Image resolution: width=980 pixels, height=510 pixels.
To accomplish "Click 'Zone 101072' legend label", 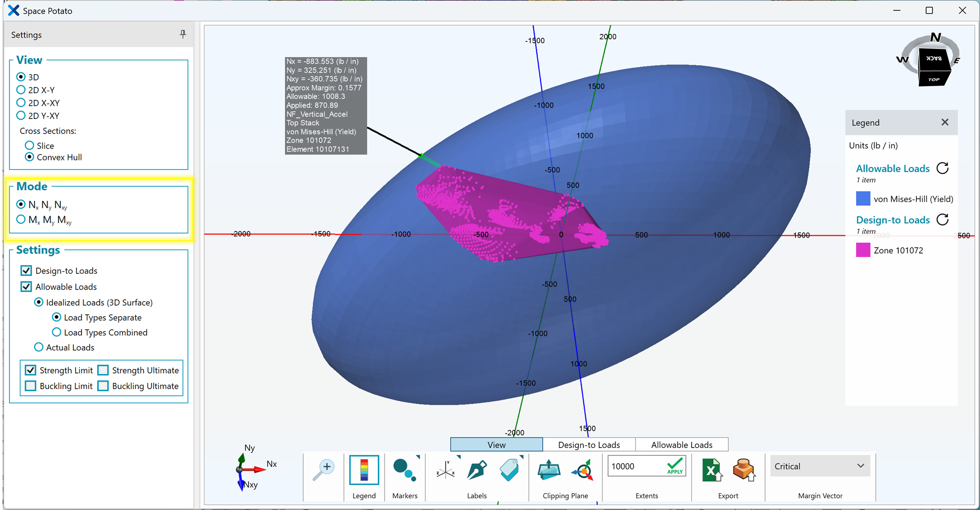I will tap(898, 251).
